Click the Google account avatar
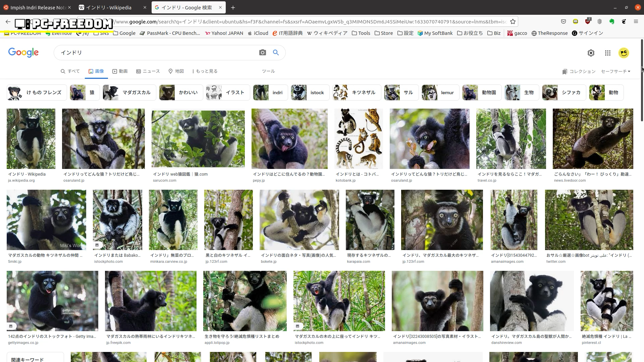Screen dimensions: 644x362 (624, 53)
